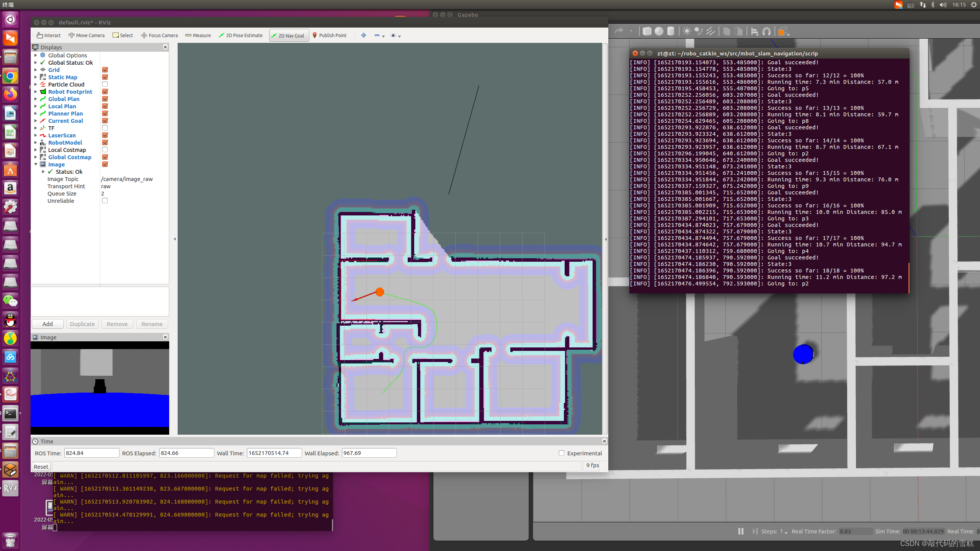Click the Gazebo redo arrow
The width and height of the screenshot is (980, 551).
point(619,31)
